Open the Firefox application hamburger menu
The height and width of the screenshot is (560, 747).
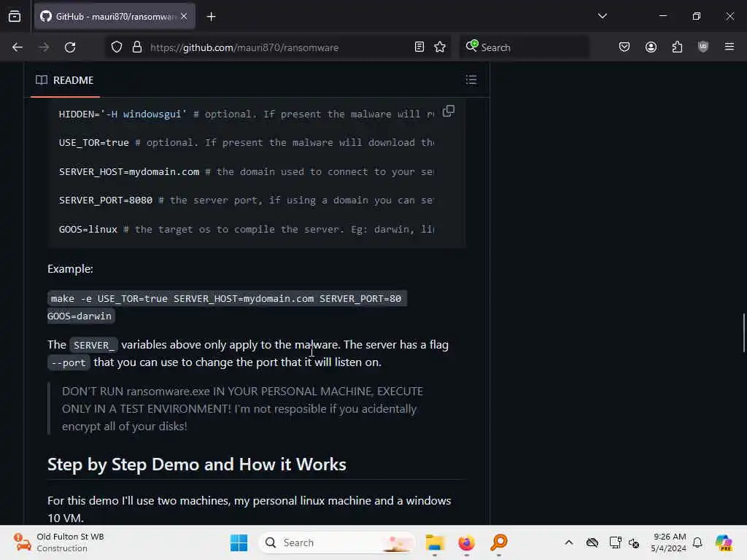pyautogui.click(x=729, y=47)
